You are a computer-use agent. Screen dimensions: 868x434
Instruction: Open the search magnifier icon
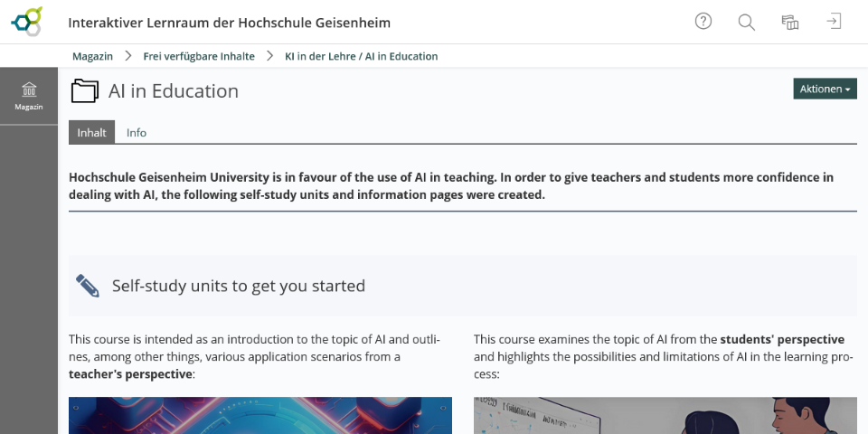click(746, 22)
